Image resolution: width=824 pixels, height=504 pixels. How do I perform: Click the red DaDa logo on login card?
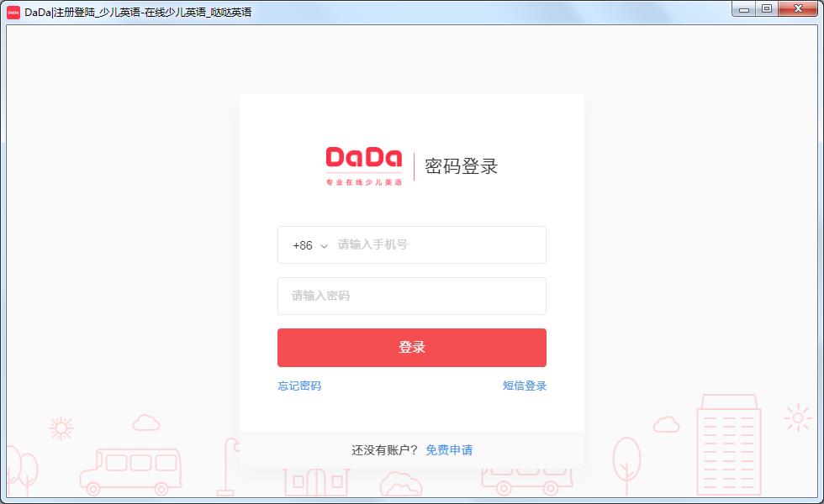click(x=363, y=166)
